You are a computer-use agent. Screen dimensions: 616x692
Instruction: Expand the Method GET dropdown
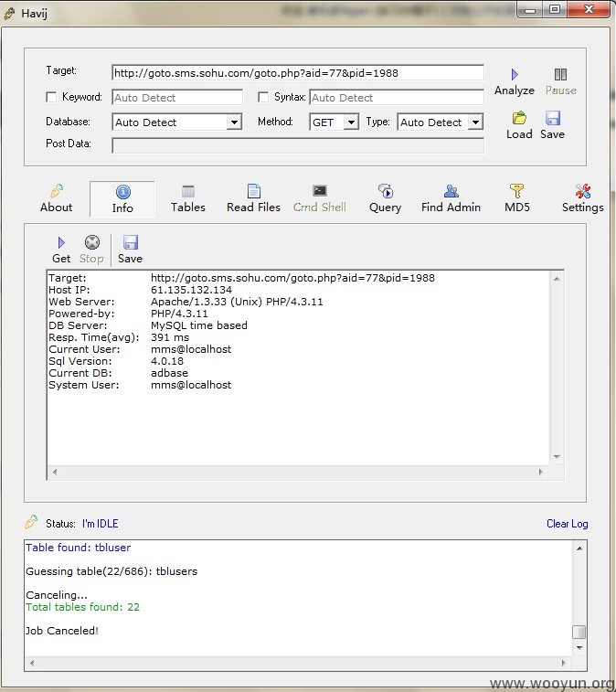click(351, 122)
